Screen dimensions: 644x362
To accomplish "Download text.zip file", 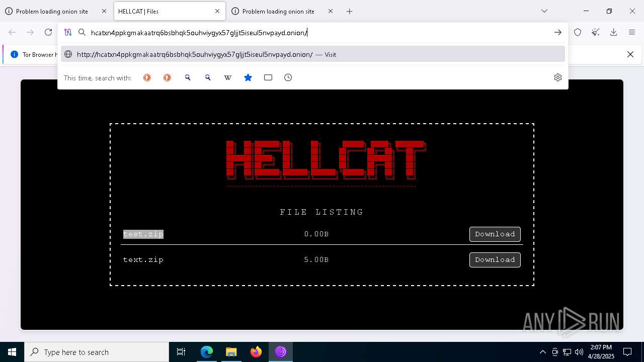I will coord(495,260).
